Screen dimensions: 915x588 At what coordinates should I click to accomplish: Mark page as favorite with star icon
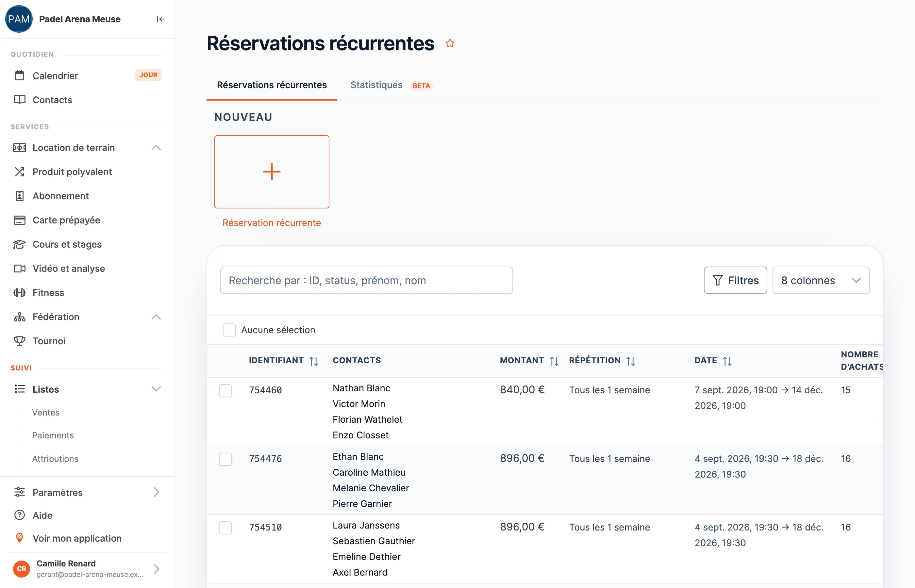pyautogui.click(x=450, y=43)
